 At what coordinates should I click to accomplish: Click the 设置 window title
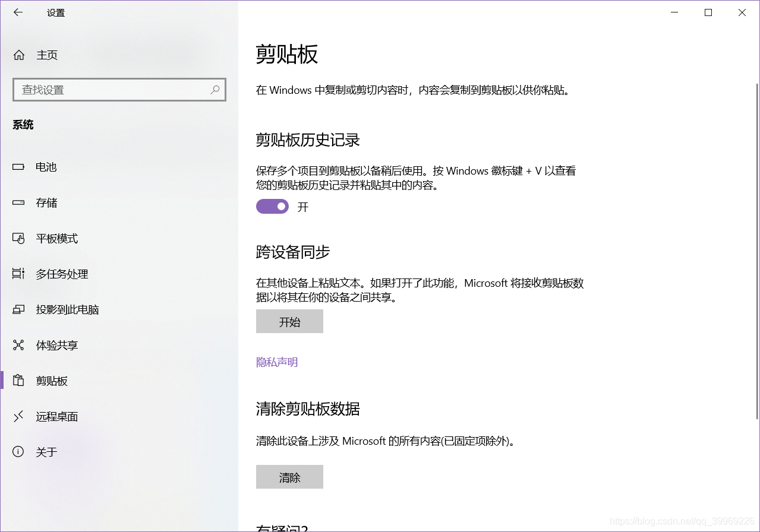[x=56, y=12]
